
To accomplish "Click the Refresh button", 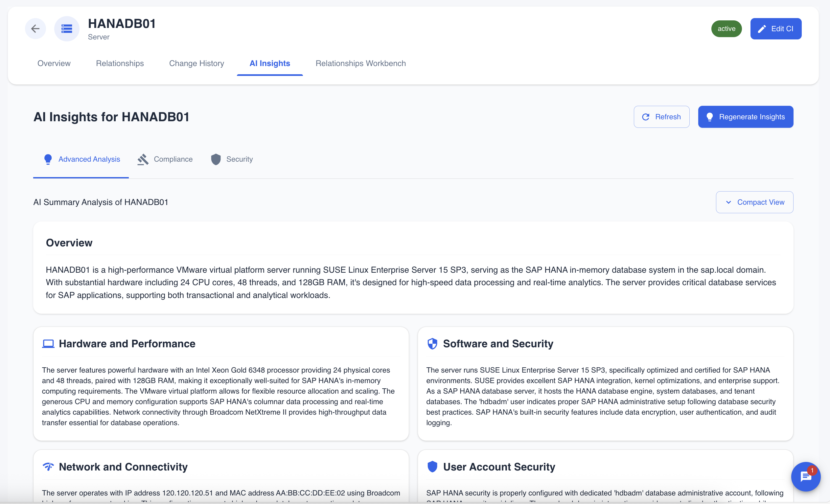I will [661, 117].
